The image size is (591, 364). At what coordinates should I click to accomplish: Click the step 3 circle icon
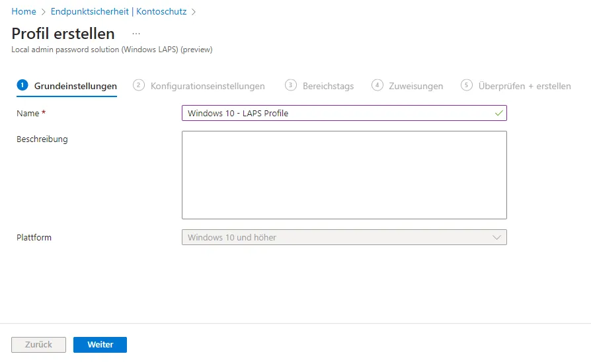[x=291, y=85]
